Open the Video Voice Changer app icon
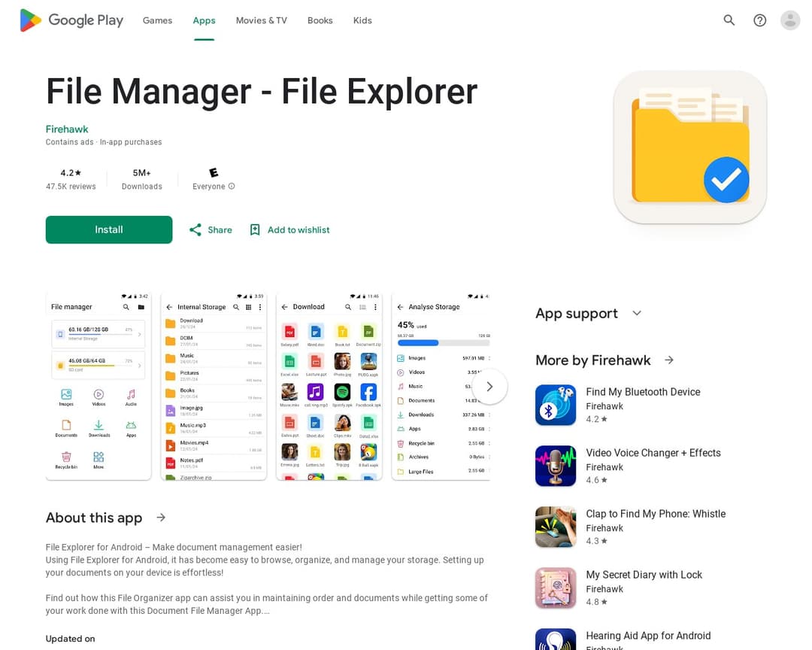This screenshot has height=650, width=812. (x=556, y=466)
